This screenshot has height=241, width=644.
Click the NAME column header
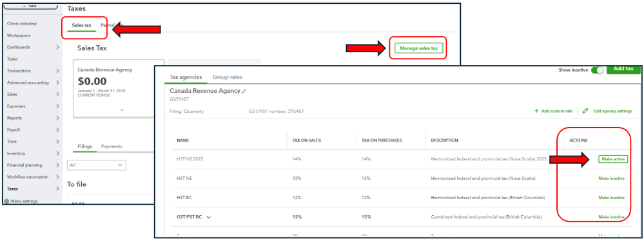(x=182, y=140)
